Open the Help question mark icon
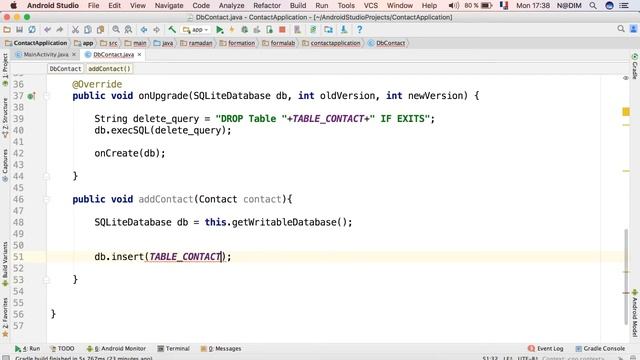 pyautogui.click(x=359, y=29)
